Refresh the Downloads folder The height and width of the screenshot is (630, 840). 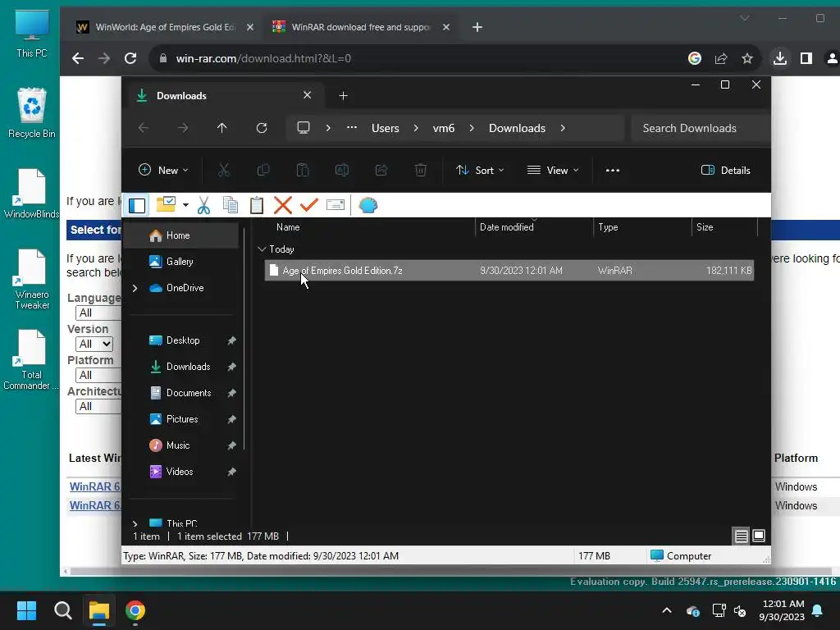coord(262,128)
